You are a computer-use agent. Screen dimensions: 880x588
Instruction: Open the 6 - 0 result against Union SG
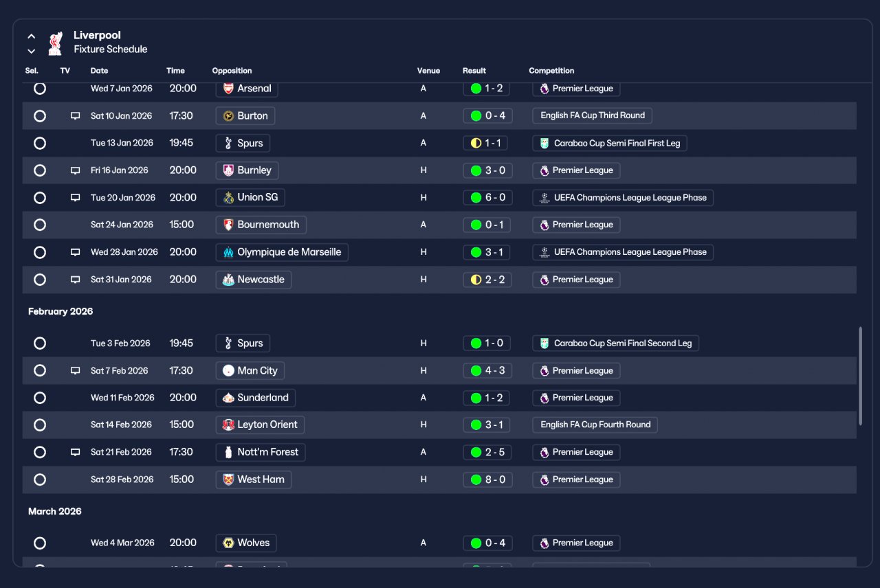487,198
